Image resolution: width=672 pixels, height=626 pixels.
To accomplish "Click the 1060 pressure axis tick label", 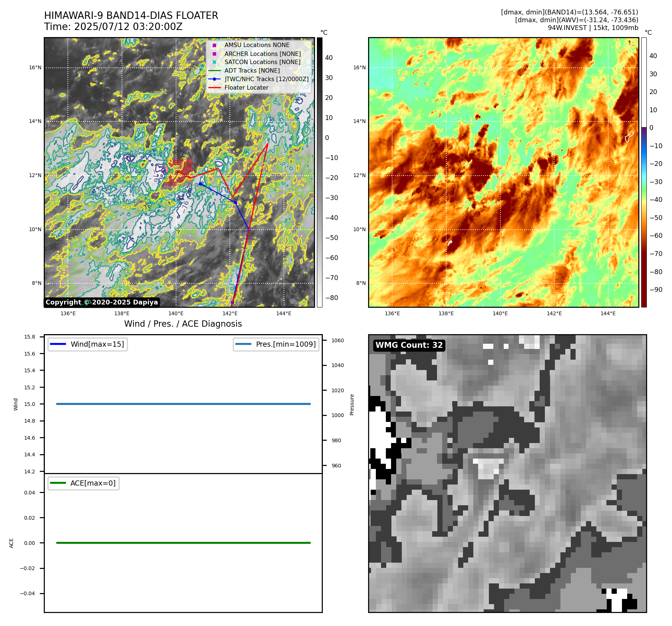I will point(338,341).
